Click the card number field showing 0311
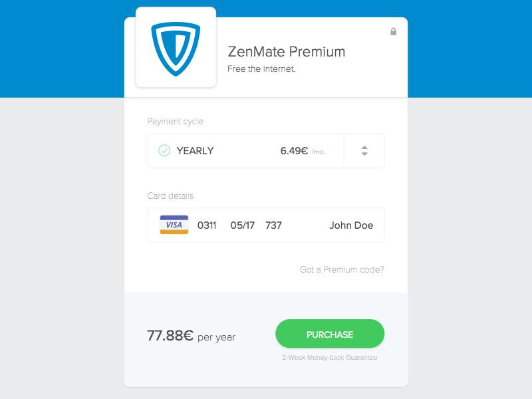Screen dimensions: 532x399 [x=207, y=225]
